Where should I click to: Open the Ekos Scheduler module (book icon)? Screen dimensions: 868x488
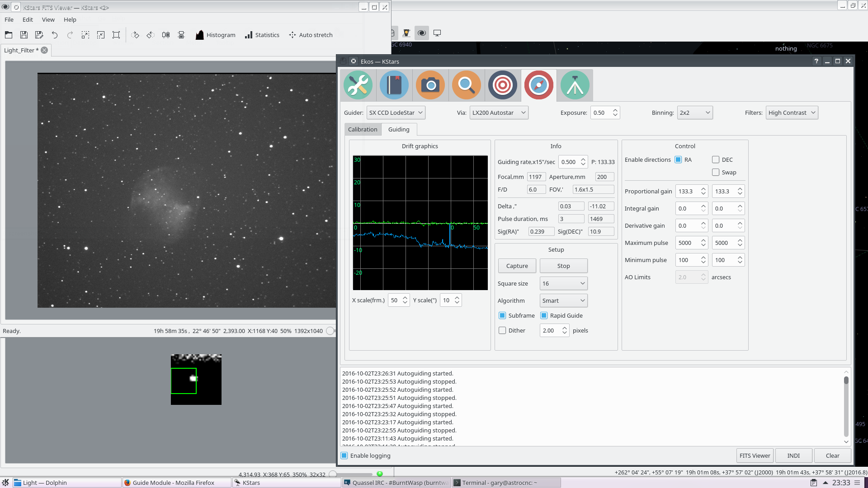(x=394, y=85)
